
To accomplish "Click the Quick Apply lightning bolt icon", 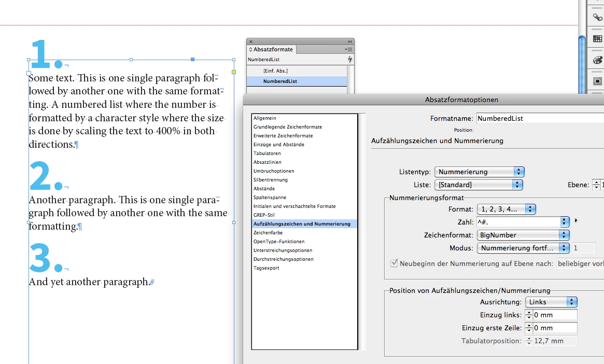I will [x=350, y=59].
